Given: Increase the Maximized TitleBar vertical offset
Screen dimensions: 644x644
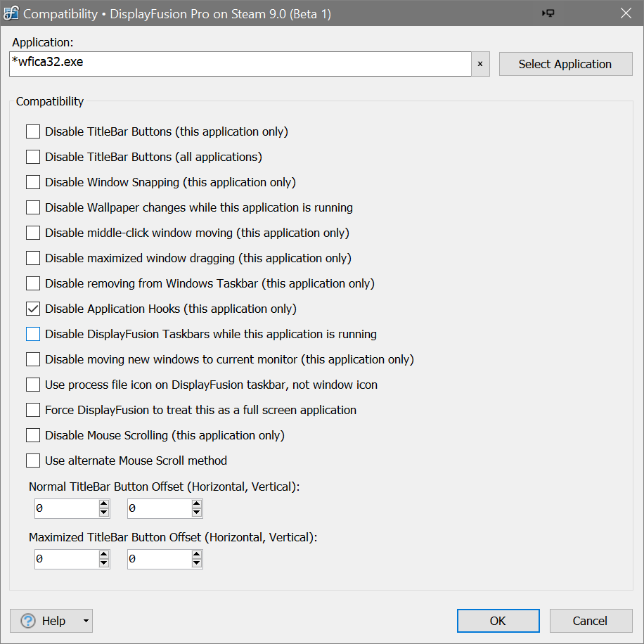Looking at the screenshot, I should (x=197, y=555).
